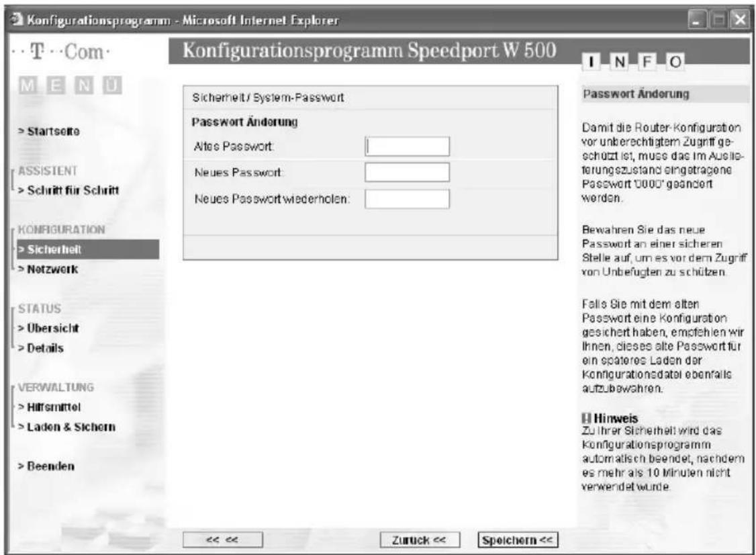This screenshot has width=756, height=555.
Task: Click the Sicherheit / System-Passwort breadcrumb
Action: [268, 98]
